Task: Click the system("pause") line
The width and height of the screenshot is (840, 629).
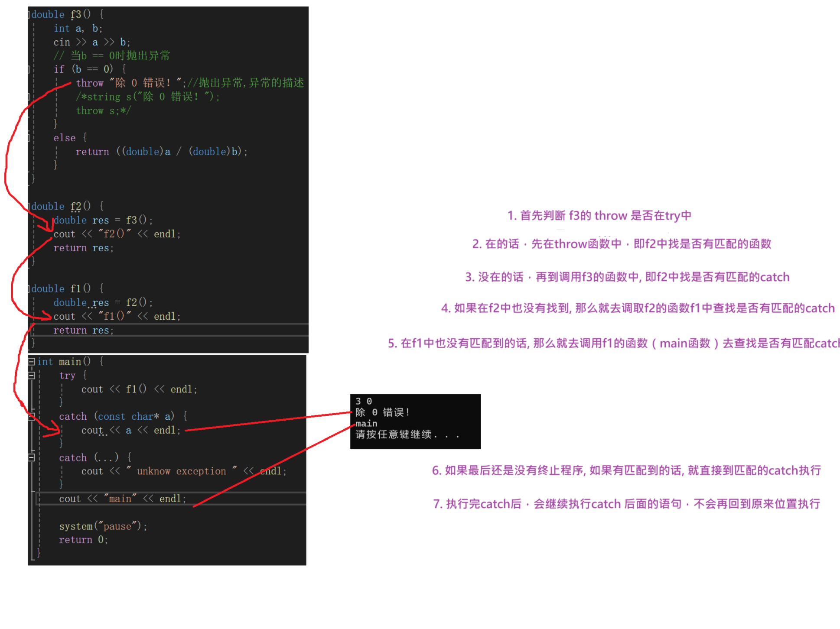Action: [x=103, y=526]
